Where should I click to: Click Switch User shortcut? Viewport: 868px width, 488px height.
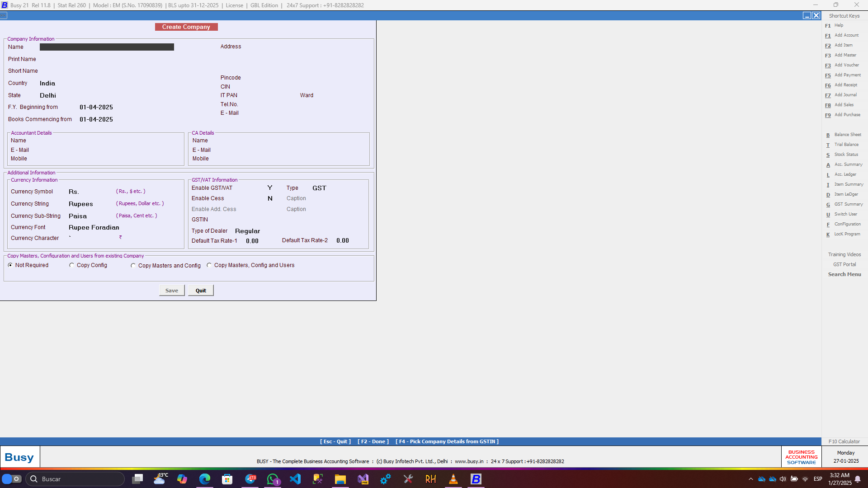[x=841, y=214]
